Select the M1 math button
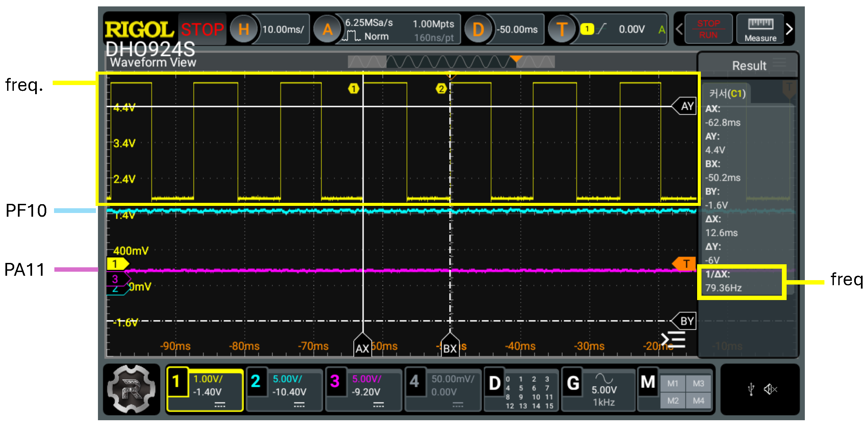This screenshot has width=868, height=430. [x=672, y=384]
